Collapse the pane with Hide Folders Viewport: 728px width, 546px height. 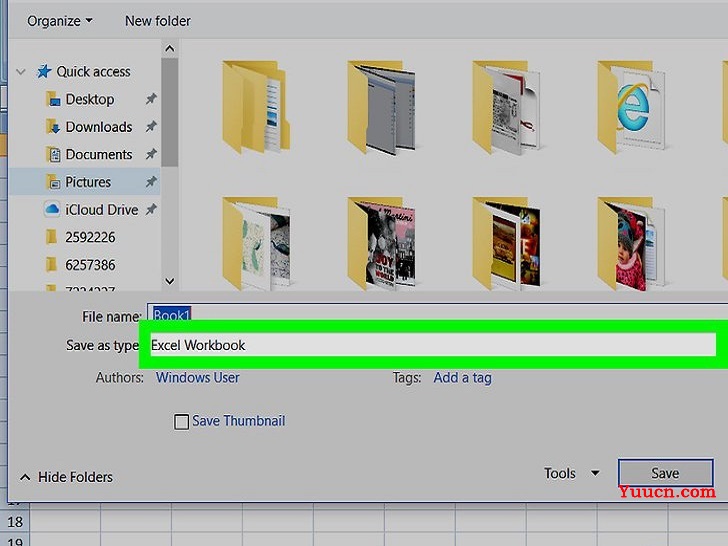[66, 477]
